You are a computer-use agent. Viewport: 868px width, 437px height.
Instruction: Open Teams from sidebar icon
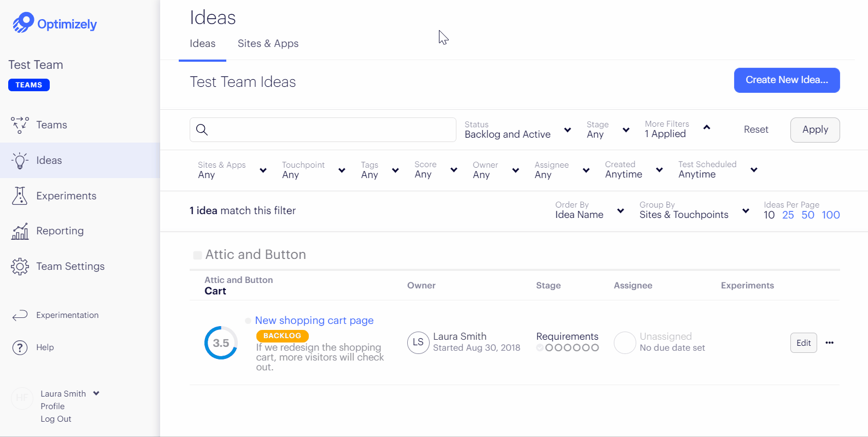click(x=20, y=125)
